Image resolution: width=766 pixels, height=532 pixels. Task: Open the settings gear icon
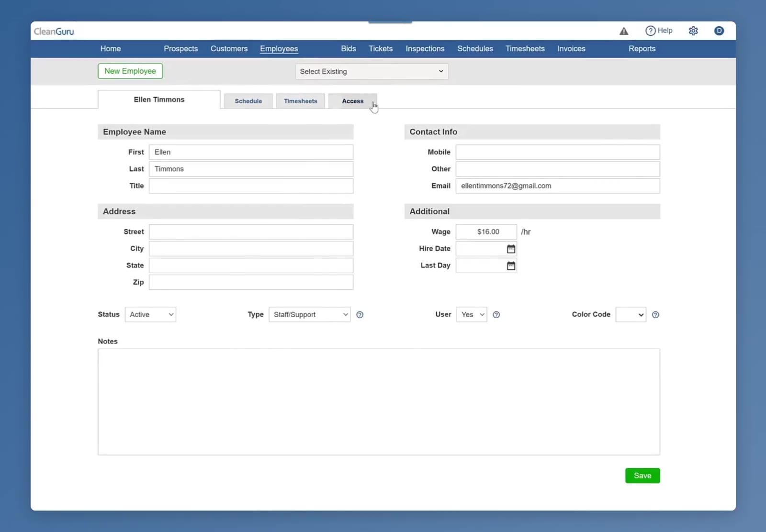coord(693,31)
